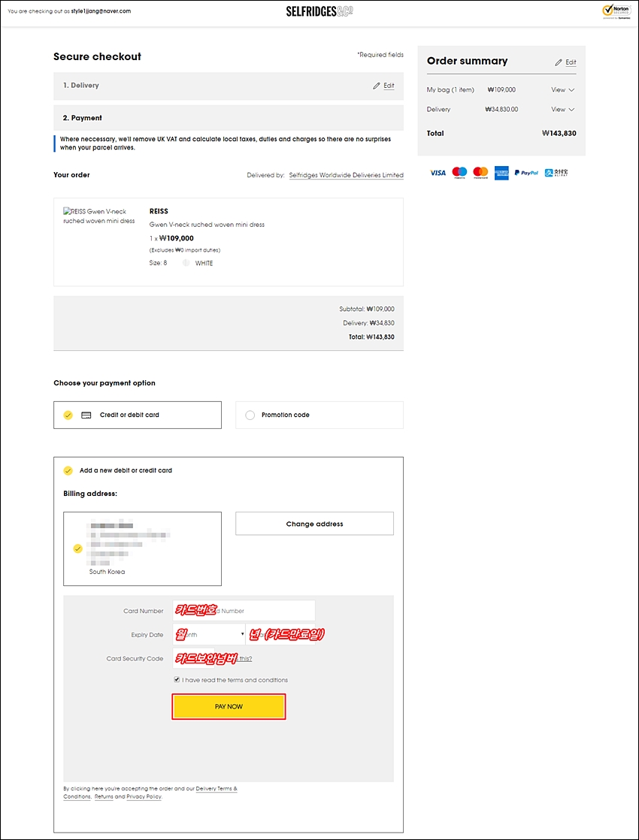Click Edit link in Order summary

(571, 62)
